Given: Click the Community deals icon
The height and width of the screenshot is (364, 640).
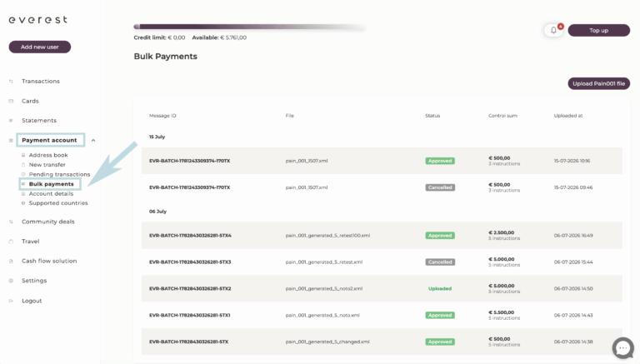Looking at the screenshot, I should pos(11,222).
